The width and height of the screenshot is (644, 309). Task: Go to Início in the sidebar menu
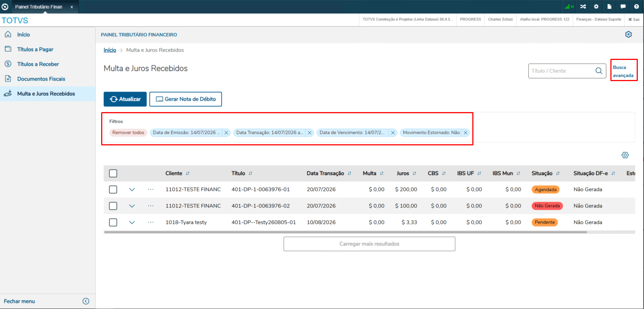(47, 34)
